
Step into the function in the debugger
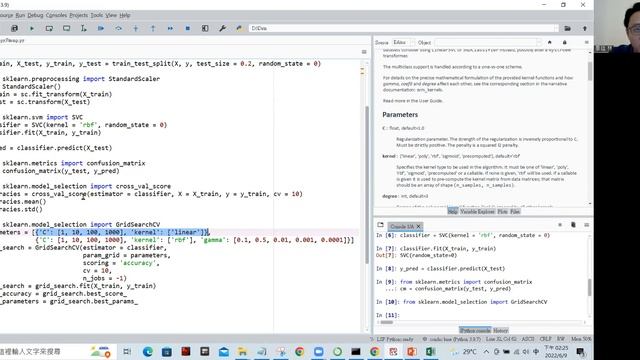coord(136,28)
